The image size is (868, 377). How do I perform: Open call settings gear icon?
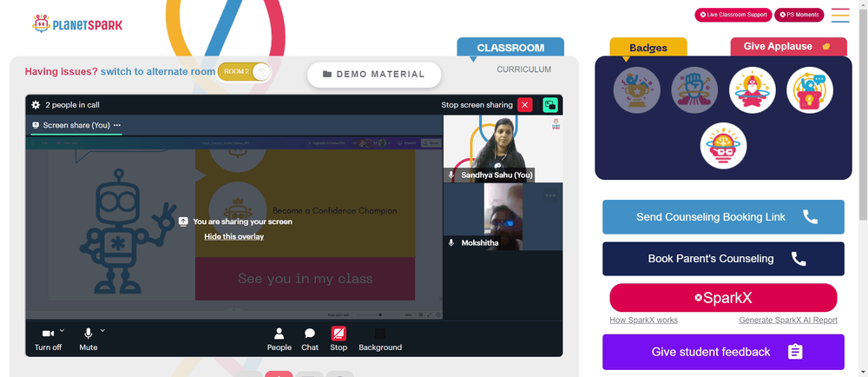[x=36, y=104]
